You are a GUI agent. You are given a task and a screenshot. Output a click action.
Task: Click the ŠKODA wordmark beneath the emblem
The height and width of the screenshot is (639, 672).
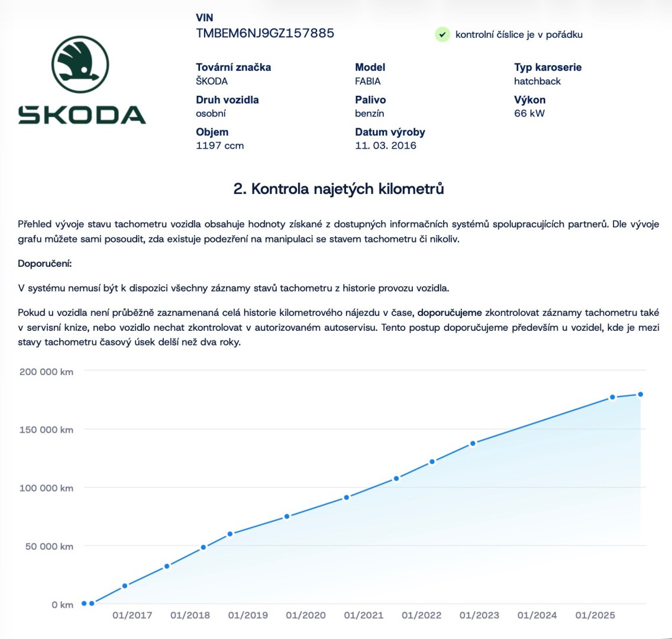82,115
